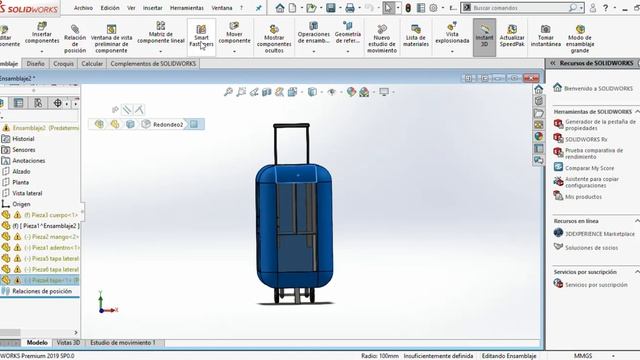This screenshot has height=360, width=640.
Task: Collapse Recursos de SOLIDWORKS task pane
Action: [x=553, y=63]
